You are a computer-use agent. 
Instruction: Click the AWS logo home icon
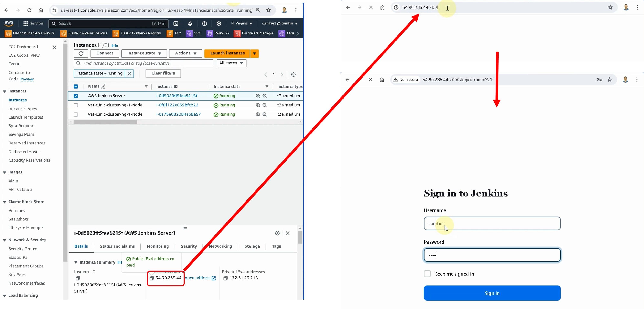(x=9, y=23)
